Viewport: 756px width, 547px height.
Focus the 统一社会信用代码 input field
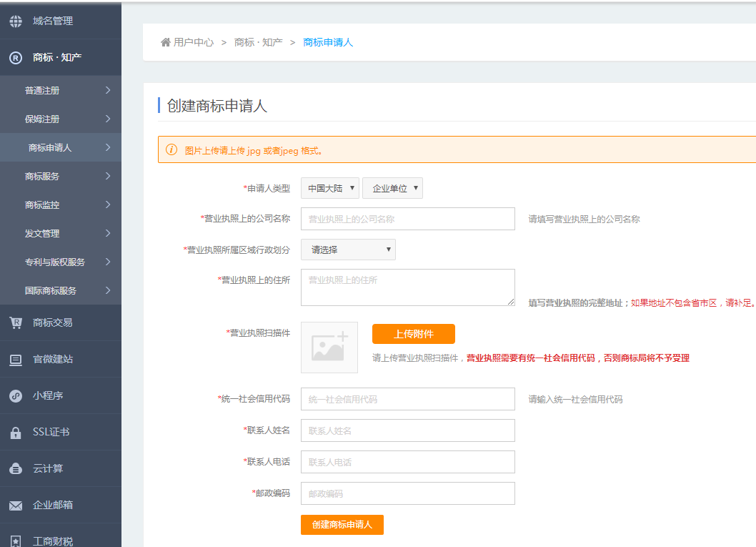[407, 399]
